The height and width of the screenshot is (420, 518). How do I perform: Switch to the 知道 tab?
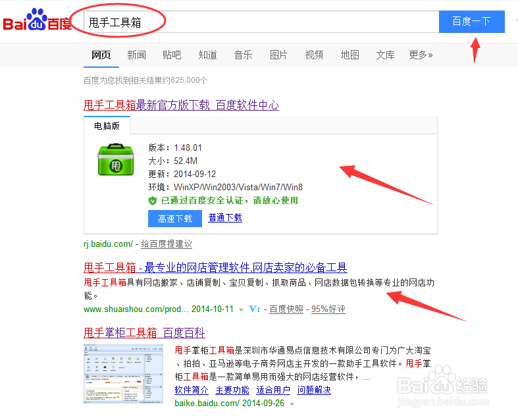[x=207, y=55]
